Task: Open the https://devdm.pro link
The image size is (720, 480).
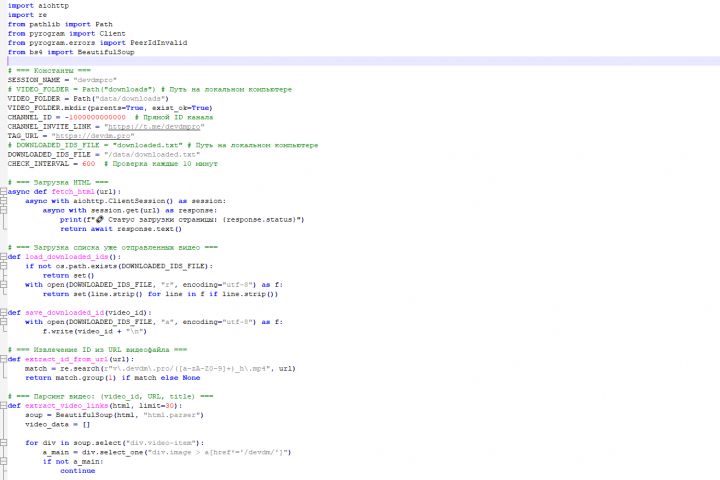Action: tap(93, 136)
